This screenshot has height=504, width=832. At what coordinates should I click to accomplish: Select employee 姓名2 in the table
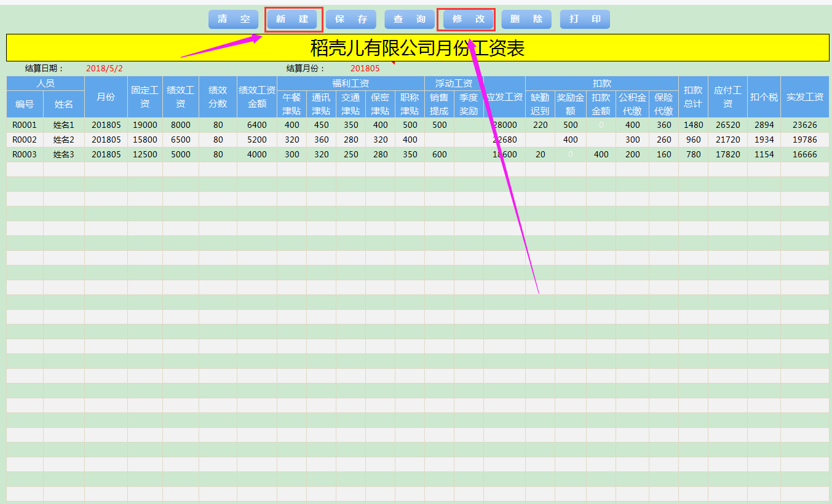click(x=63, y=140)
